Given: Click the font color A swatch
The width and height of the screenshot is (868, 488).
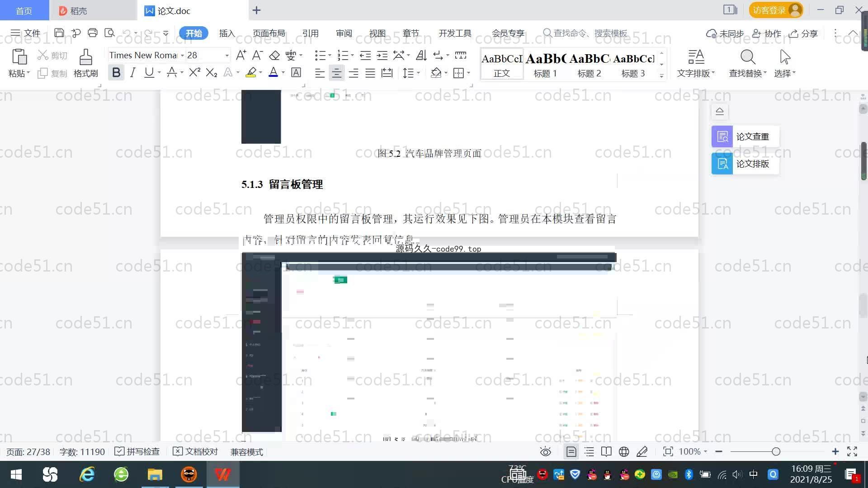Looking at the screenshot, I should (273, 72).
